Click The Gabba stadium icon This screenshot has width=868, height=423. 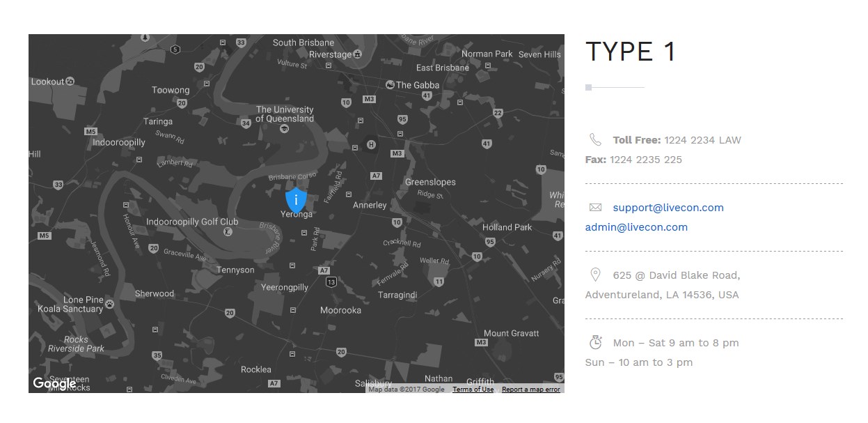point(390,85)
